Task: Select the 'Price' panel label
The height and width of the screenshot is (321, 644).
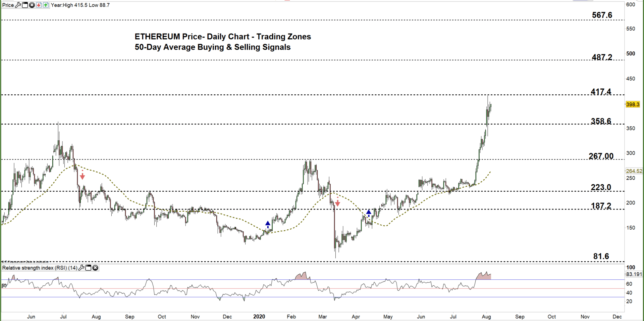Action: pyautogui.click(x=8, y=5)
